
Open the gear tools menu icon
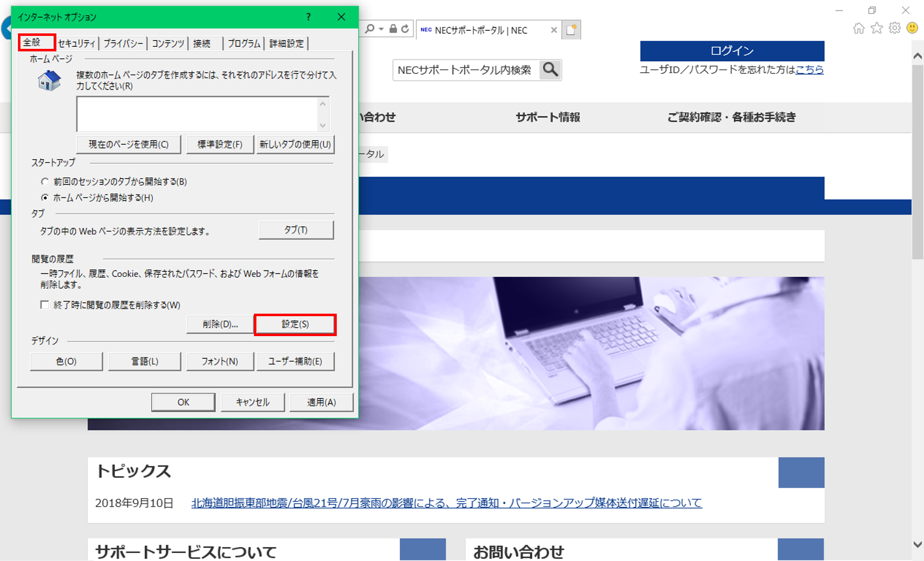(895, 28)
